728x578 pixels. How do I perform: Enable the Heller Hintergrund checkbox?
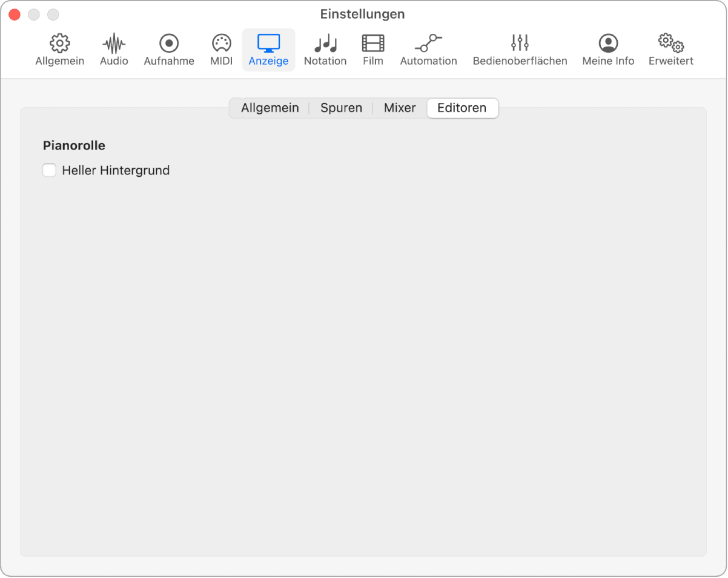coord(50,171)
